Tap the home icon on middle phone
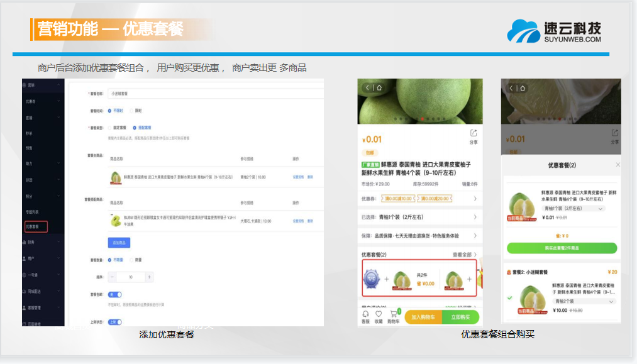Viewport: 637px width, 364px height. [x=379, y=88]
